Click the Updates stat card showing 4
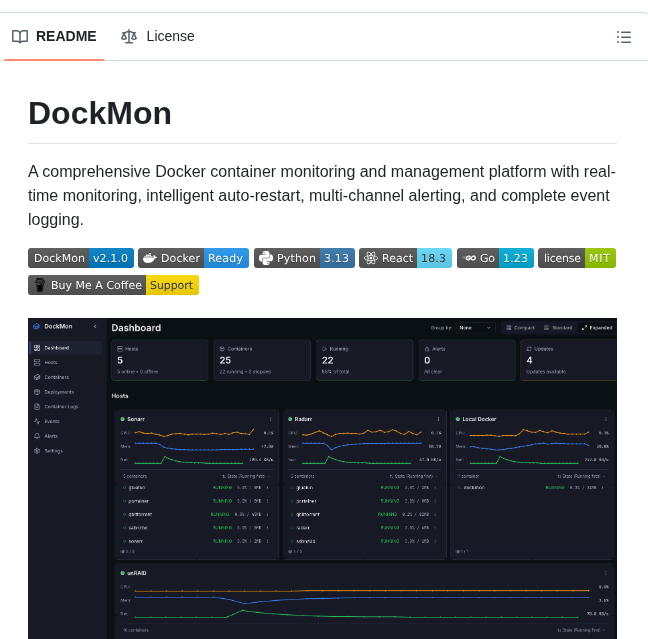Screen dimensions: 648x639 pos(569,360)
